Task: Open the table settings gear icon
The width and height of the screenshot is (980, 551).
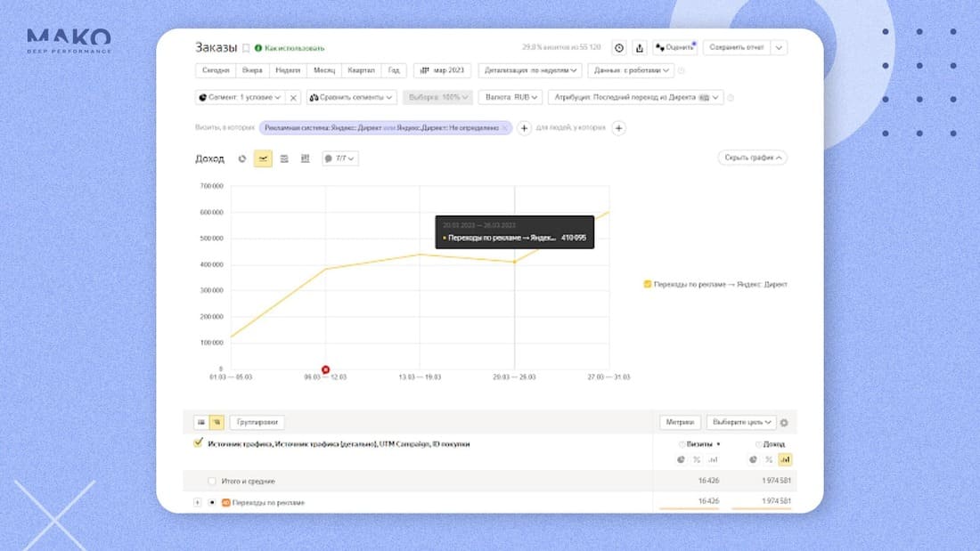Action: [784, 423]
